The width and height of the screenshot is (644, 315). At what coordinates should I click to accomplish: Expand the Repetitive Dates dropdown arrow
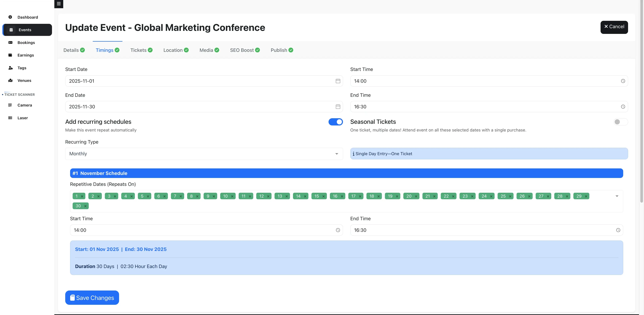coord(617,196)
